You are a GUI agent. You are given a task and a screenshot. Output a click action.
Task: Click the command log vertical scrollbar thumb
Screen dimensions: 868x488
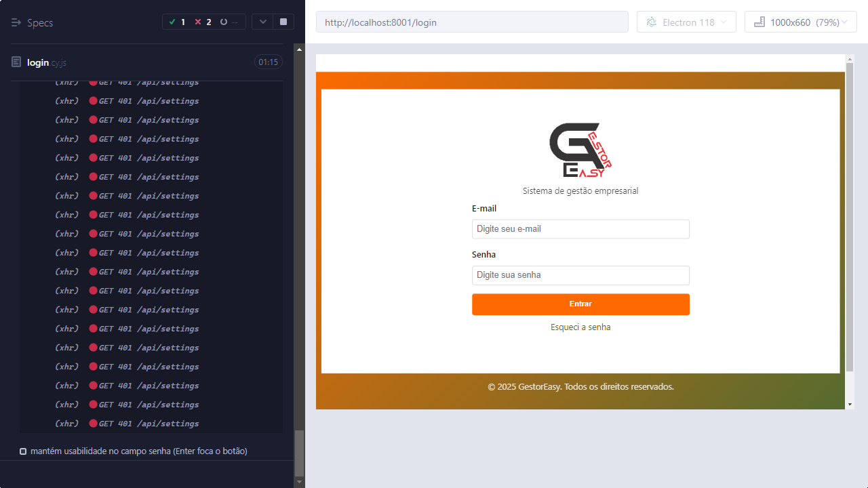299,453
